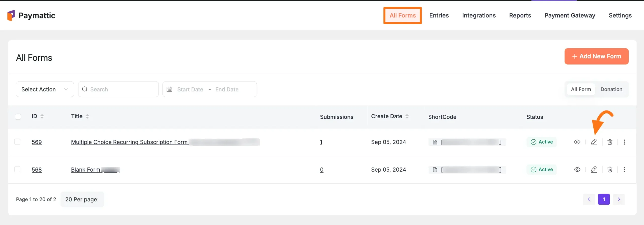Screen dimensions: 644x225
Task: Check the select-all checkbox in the table header
Action: 18,117
